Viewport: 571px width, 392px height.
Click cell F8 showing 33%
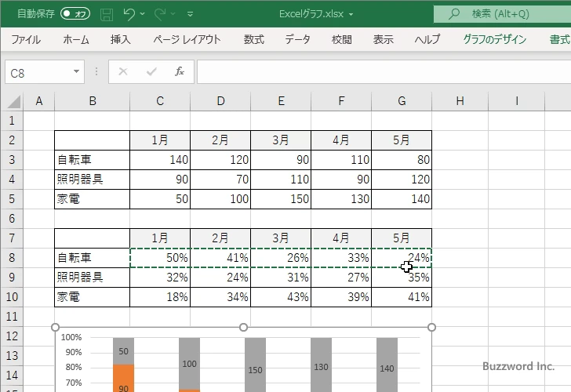coord(341,258)
